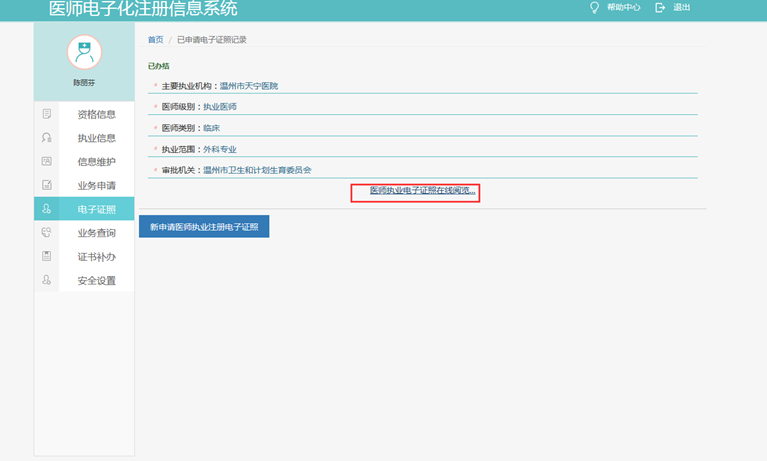This screenshot has width=767, height=461.
Task: Click the lightbulb help icon
Action: click(x=594, y=8)
